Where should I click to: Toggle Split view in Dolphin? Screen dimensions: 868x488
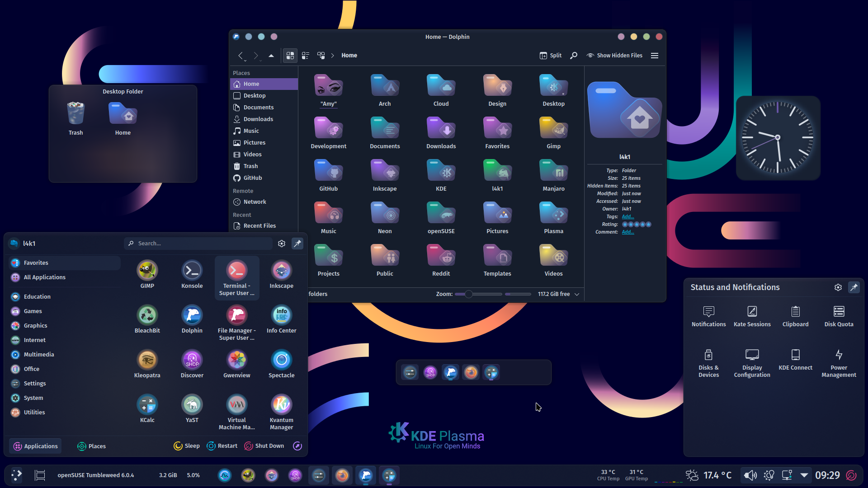point(551,56)
